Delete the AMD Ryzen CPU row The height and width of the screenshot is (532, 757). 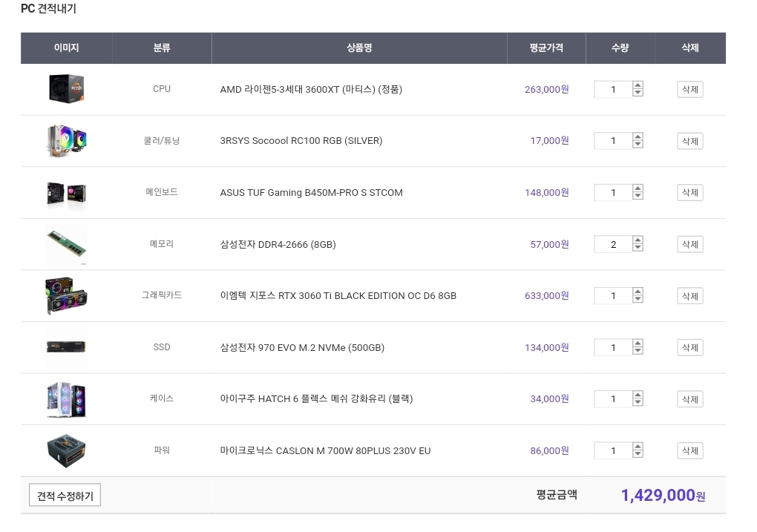pos(689,90)
